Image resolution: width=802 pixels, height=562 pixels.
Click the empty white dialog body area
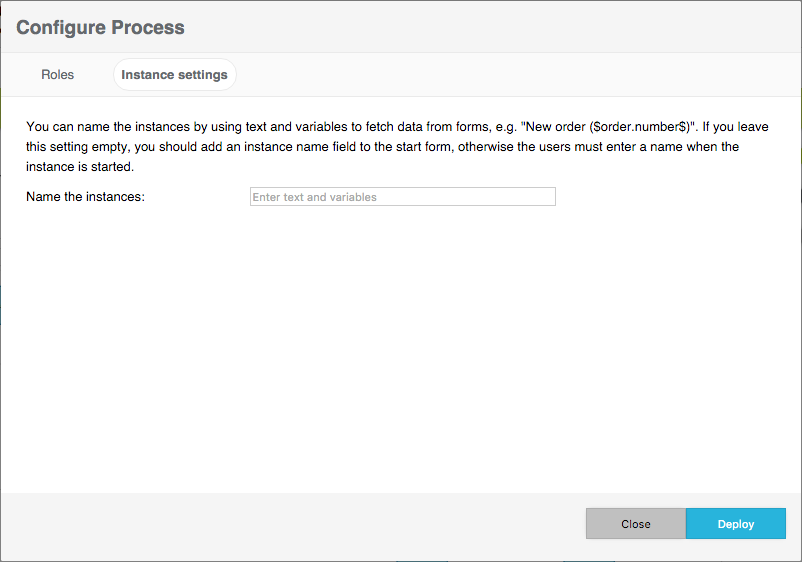pos(400,350)
